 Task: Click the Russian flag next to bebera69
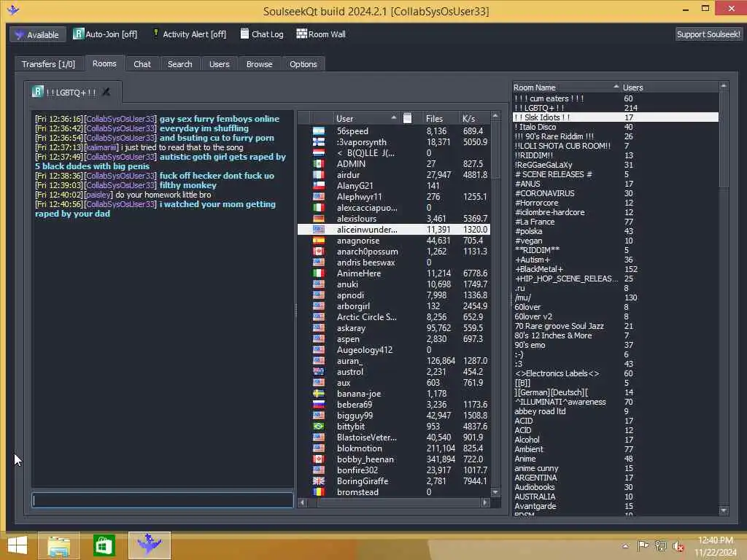click(x=319, y=405)
